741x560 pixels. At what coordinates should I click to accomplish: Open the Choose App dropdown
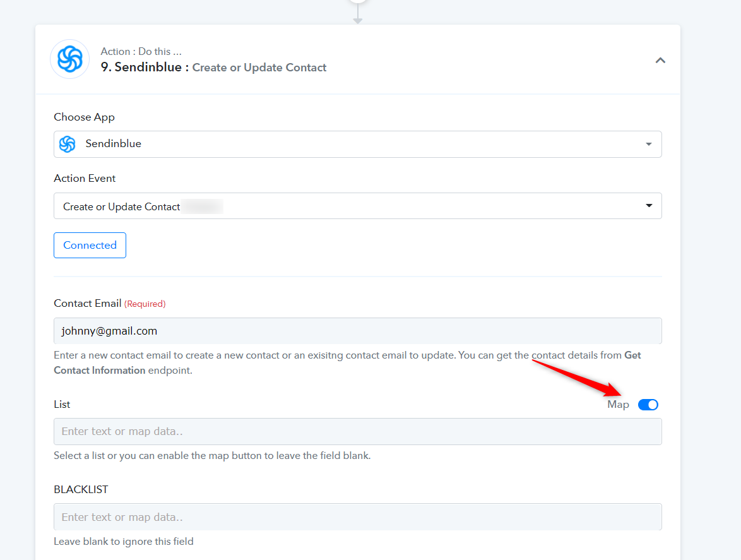point(358,144)
